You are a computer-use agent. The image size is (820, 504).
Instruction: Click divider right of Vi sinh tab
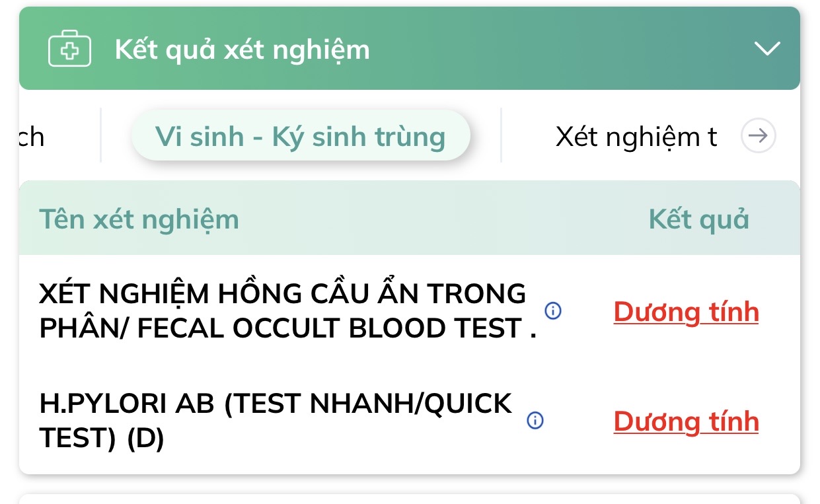(501, 135)
